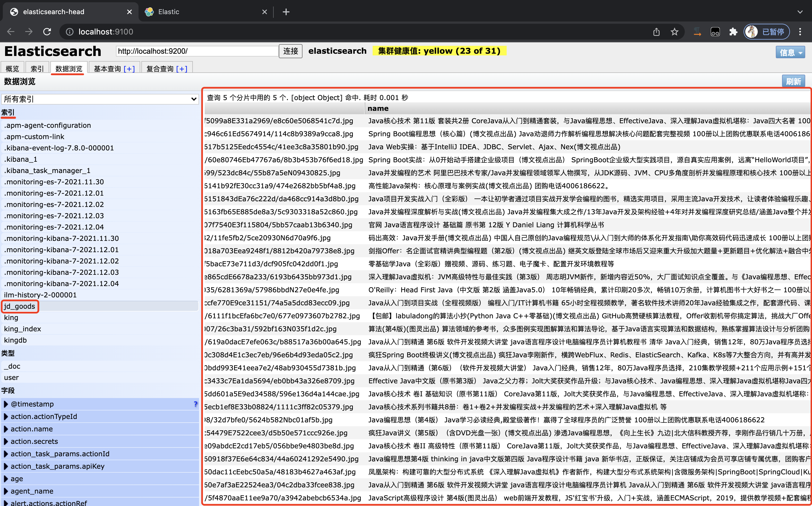812x506 pixels.
Task: Open a new browser tab
Action: (x=286, y=12)
